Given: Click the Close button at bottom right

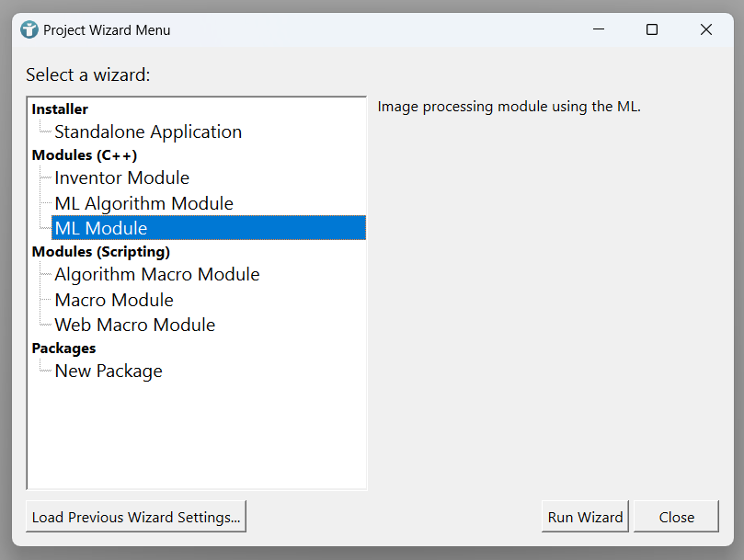Looking at the screenshot, I should tap(676, 517).
